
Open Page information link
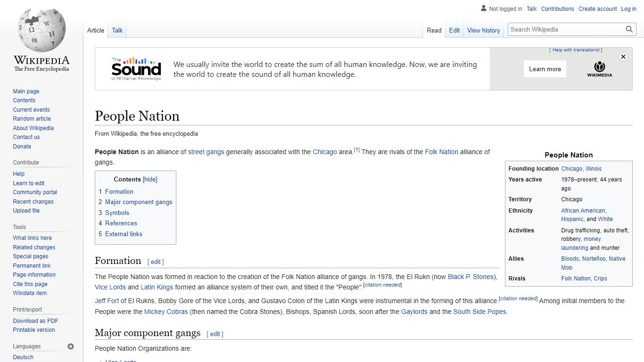pyautogui.click(x=34, y=275)
